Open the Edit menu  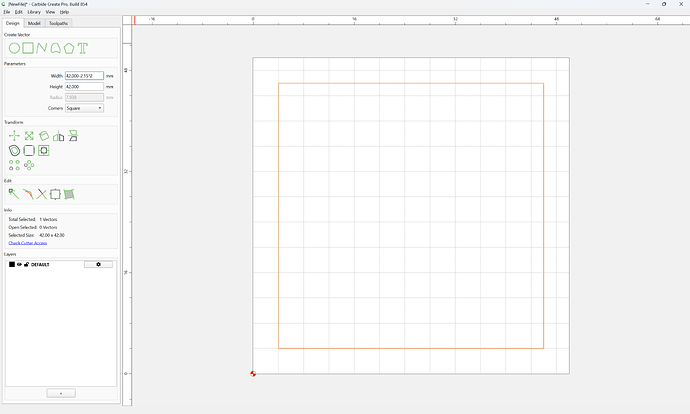(x=18, y=12)
